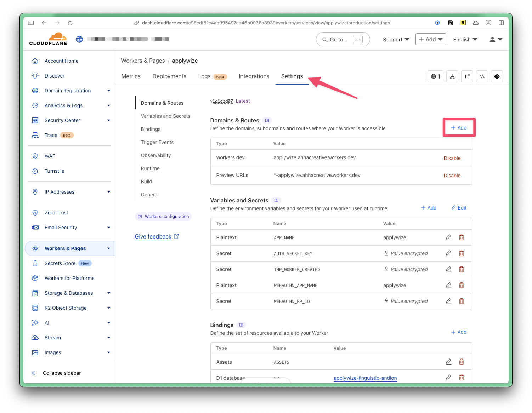Open the Support dropdown menu
This screenshot has width=532, height=413.
coord(396,40)
